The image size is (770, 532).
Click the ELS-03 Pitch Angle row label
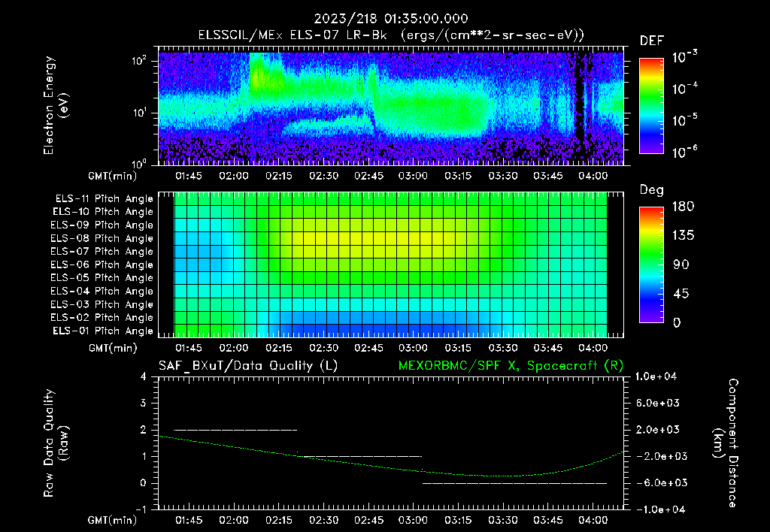pos(102,304)
